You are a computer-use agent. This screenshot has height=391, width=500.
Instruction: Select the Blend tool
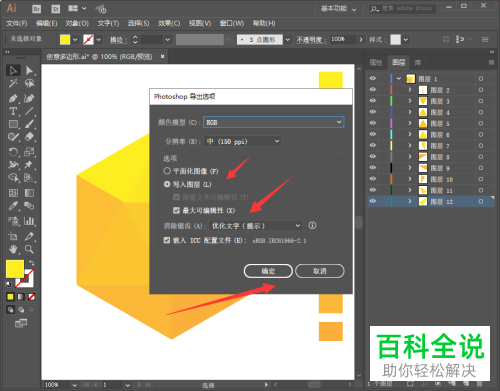pyautogui.click(x=29, y=206)
